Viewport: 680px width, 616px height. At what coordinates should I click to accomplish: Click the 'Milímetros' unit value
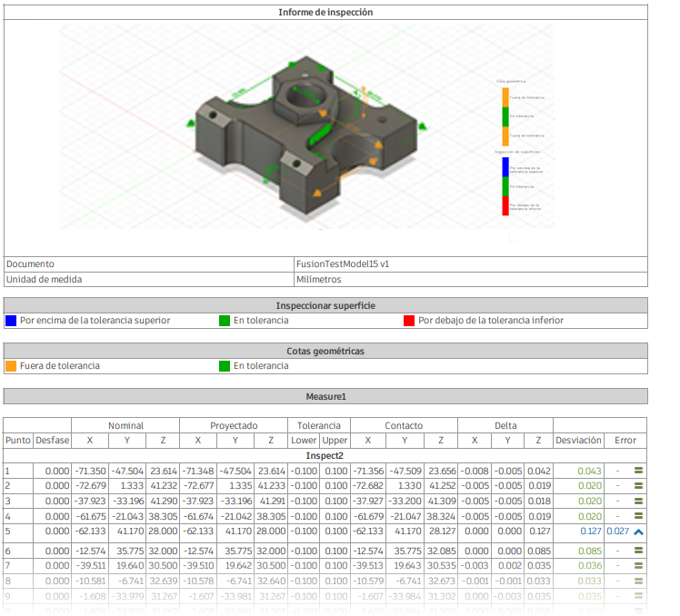click(319, 280)
